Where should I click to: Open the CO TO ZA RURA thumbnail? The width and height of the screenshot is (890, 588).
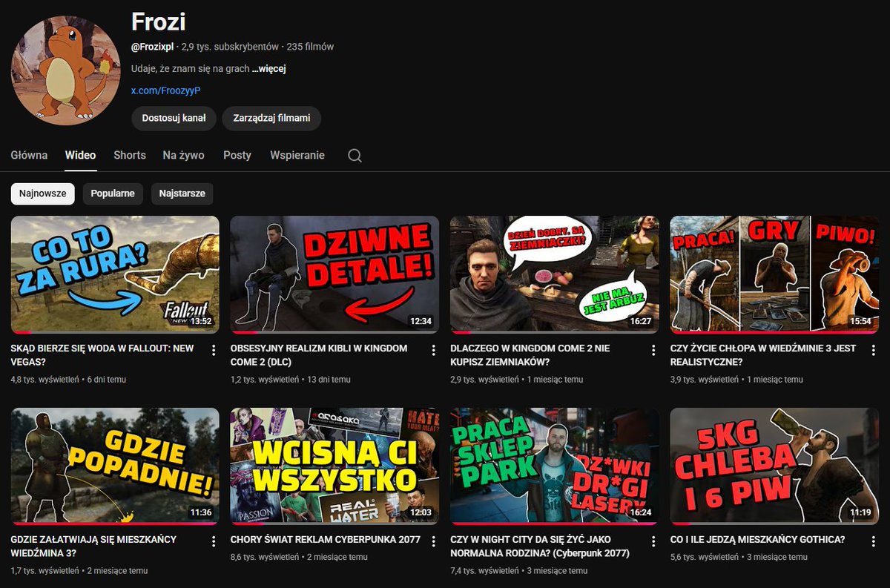click(115, 274)
